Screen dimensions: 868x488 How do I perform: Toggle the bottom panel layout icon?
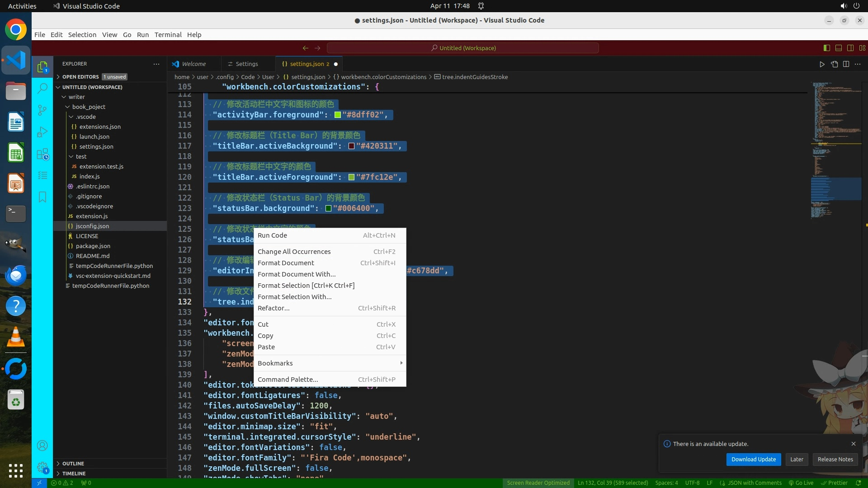pos(838,48)
